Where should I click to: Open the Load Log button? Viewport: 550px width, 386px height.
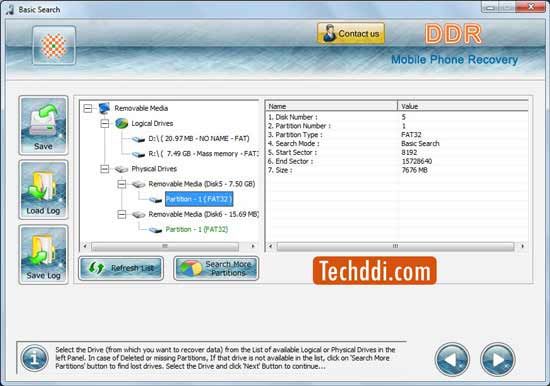coord(43,190)
